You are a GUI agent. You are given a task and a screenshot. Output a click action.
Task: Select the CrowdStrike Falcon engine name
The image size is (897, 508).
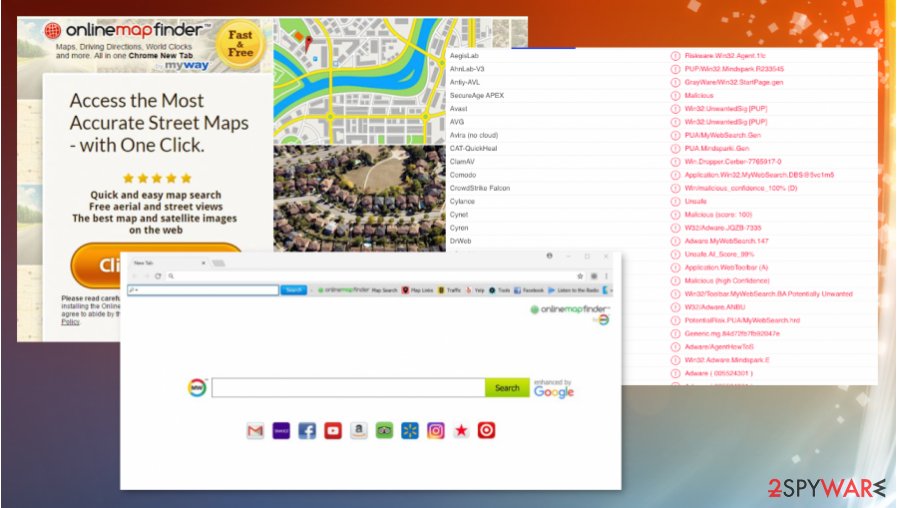[479, 188]
